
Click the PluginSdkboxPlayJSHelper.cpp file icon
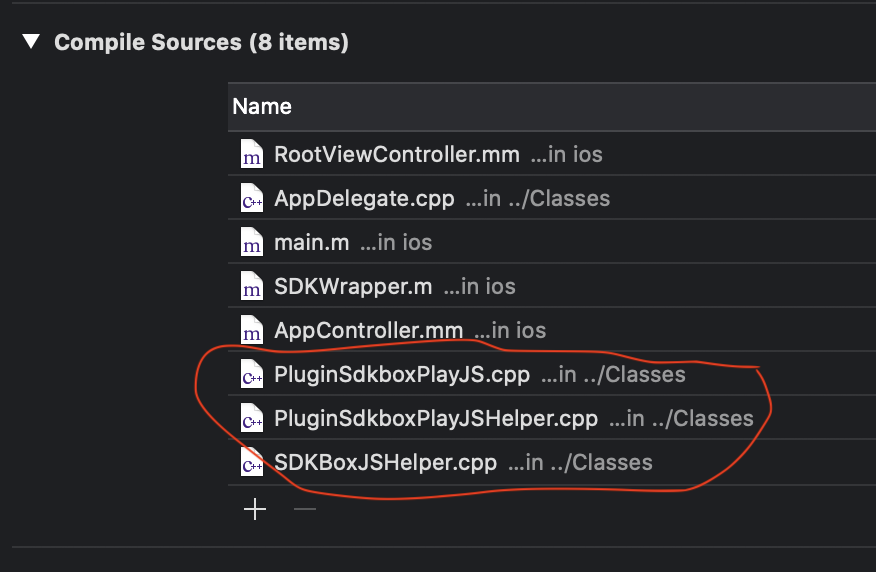pos(251,419)
